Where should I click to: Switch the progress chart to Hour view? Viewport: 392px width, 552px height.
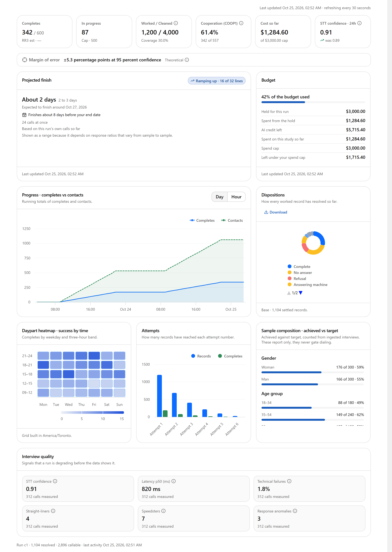pyautogui.click(x=236, y=197)
